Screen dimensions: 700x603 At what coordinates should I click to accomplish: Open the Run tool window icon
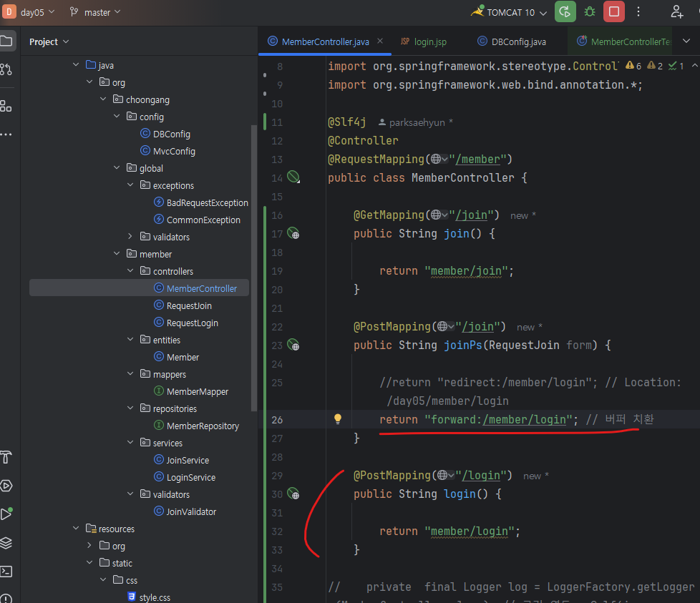tap(6, 514)
